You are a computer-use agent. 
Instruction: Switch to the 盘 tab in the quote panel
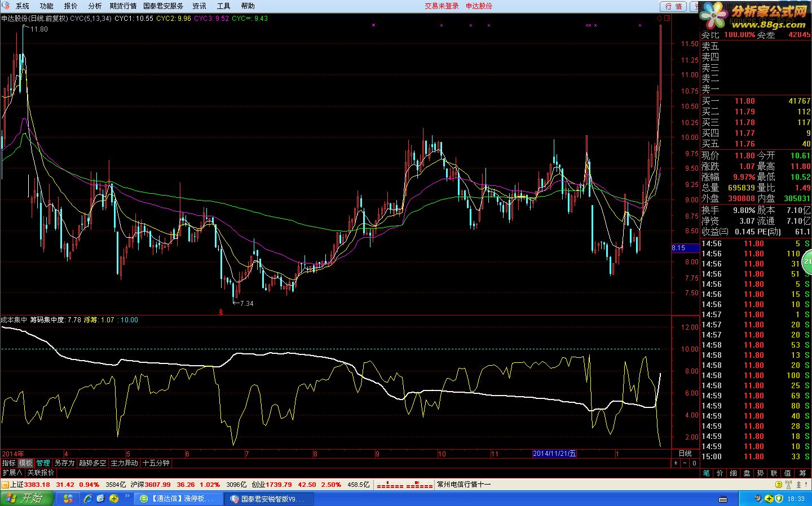pyautogui.click(x=747, y=473)
